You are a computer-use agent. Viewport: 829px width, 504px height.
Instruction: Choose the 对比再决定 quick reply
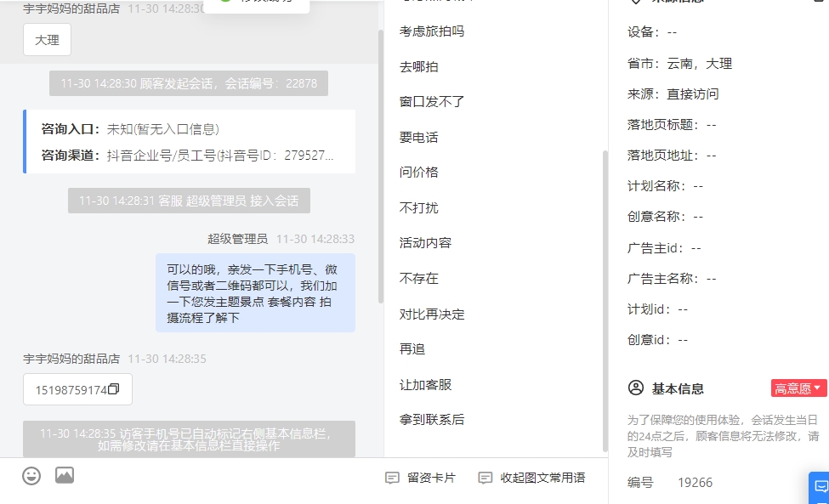(x=432, y=314)
